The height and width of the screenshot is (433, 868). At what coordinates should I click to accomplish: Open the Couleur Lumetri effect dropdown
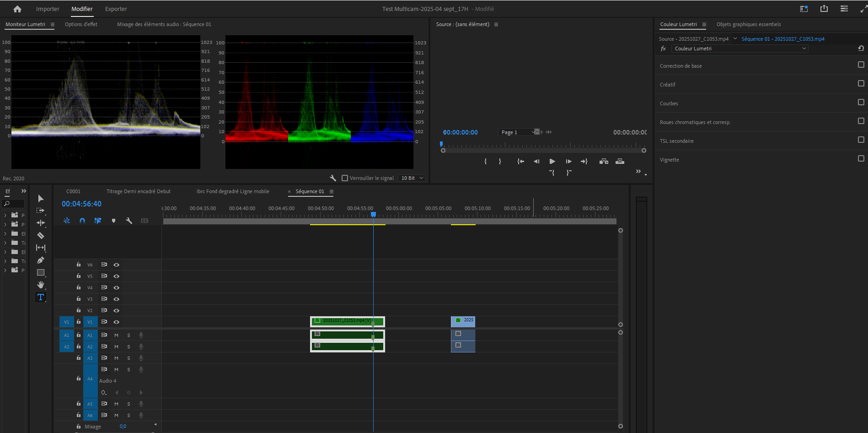(739, 49)
